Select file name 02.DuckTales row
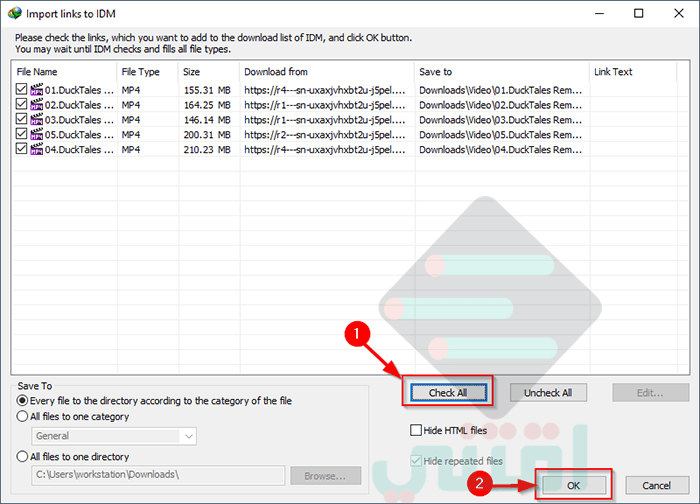This screenshot has height=504, width=700. [x=79, y=105]
